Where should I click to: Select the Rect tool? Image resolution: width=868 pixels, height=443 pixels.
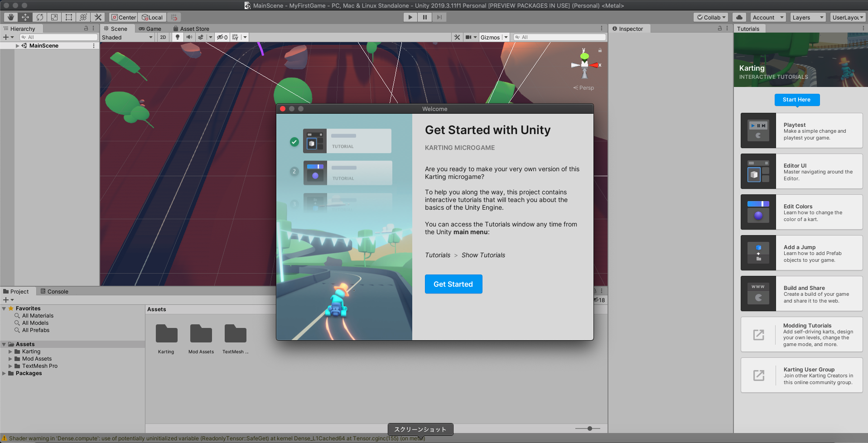(x=69, y=17)
